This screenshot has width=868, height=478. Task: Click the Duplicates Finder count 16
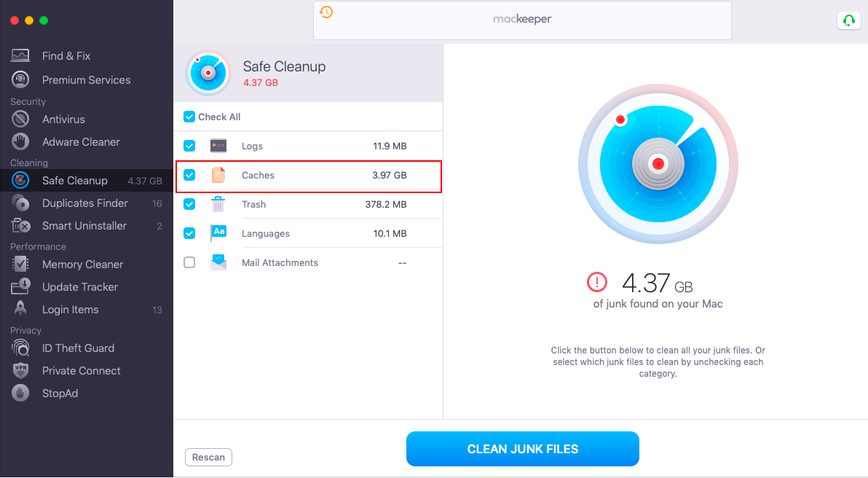(x=157, y=204)
